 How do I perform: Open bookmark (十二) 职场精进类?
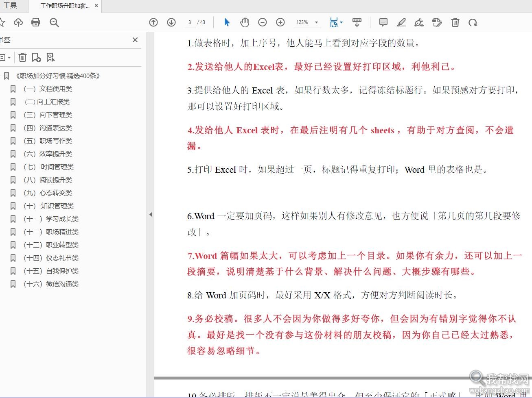click(x=51, y=232)
